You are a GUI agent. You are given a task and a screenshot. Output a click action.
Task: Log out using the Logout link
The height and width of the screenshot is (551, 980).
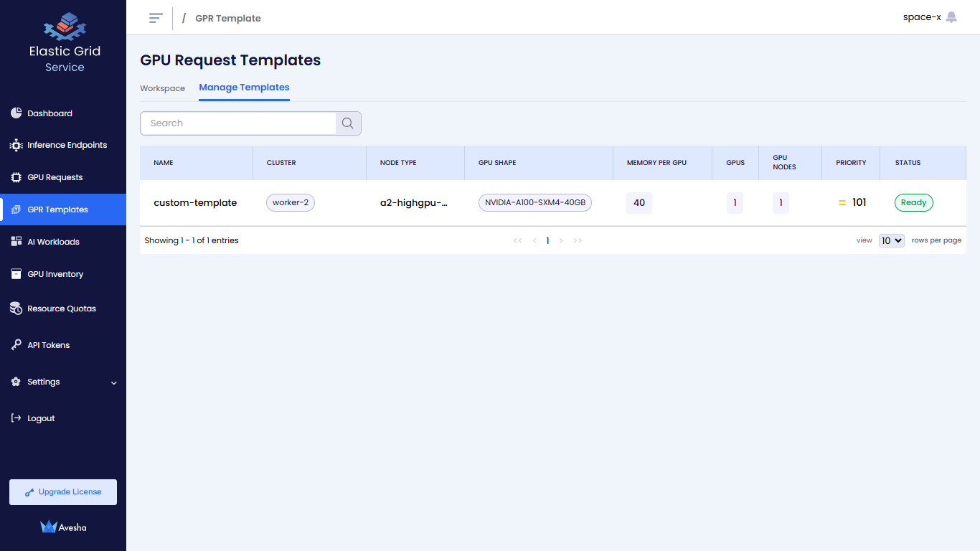41,418
